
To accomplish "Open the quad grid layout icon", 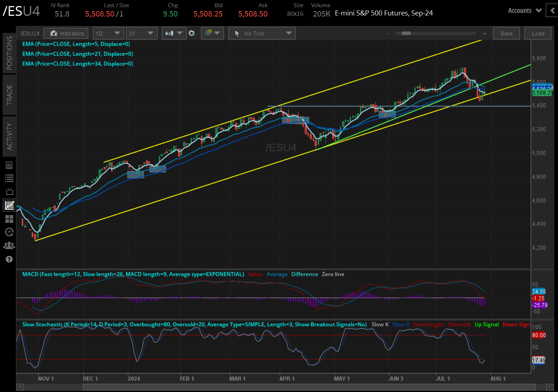I will (9, 219).
